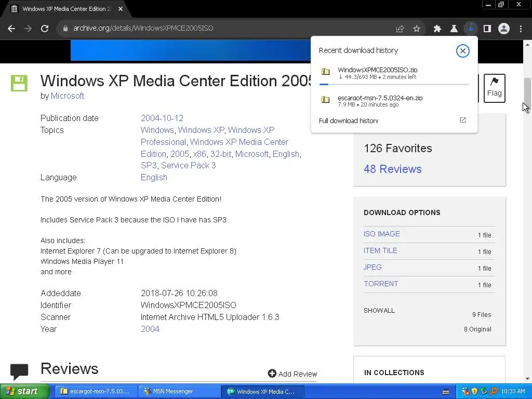Switch to Windows XP Media C... taskbar button
Screen dimensions: 532x399
tap(262, 392)
